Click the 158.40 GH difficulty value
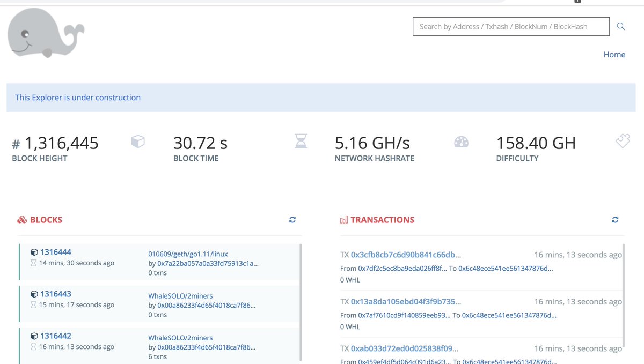 point(536,143)
